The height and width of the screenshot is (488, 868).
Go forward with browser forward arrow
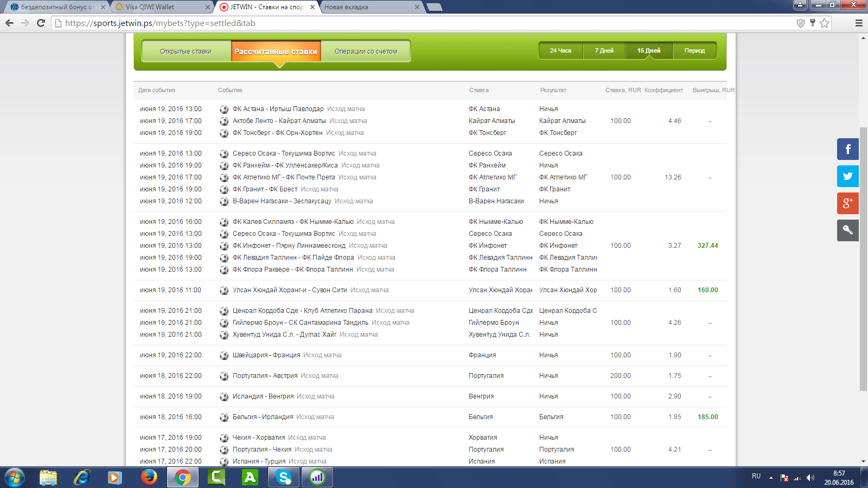click(x=25, y=23)
